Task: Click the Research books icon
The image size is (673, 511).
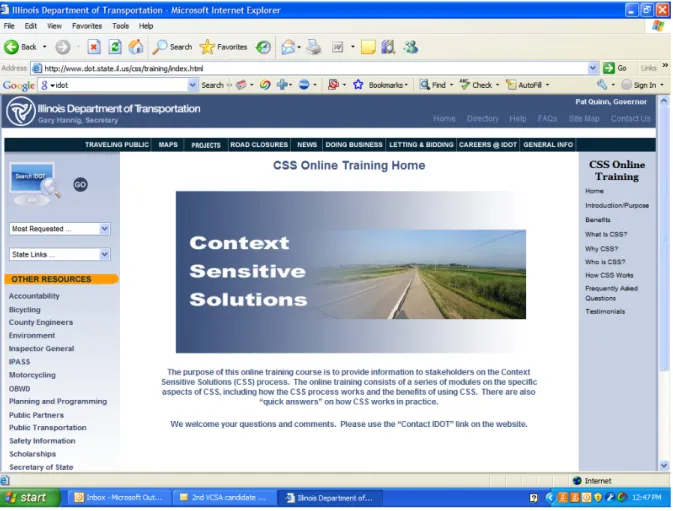Action: pos(388,47)
